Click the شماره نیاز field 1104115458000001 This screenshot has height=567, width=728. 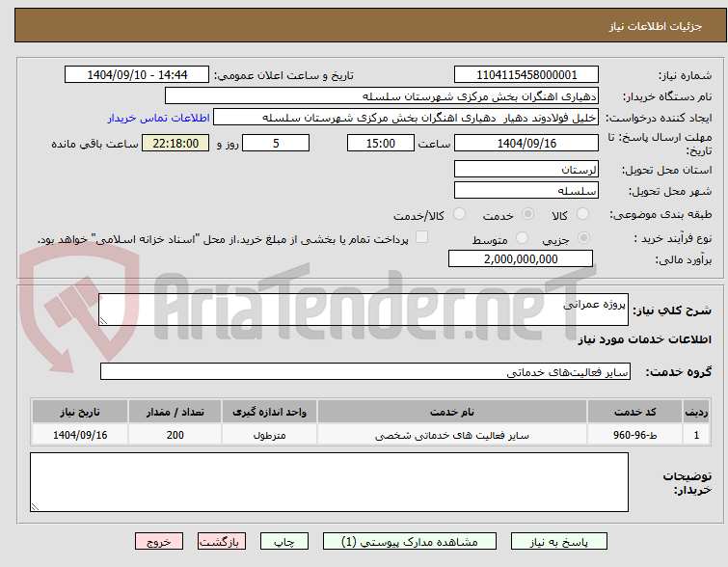(x=526, y=75)
